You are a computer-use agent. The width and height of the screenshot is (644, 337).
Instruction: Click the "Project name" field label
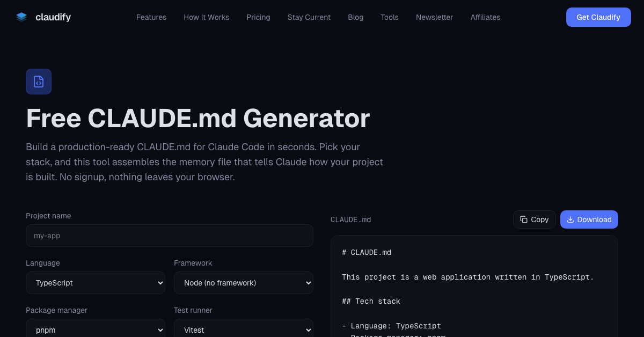coord(48,216)
